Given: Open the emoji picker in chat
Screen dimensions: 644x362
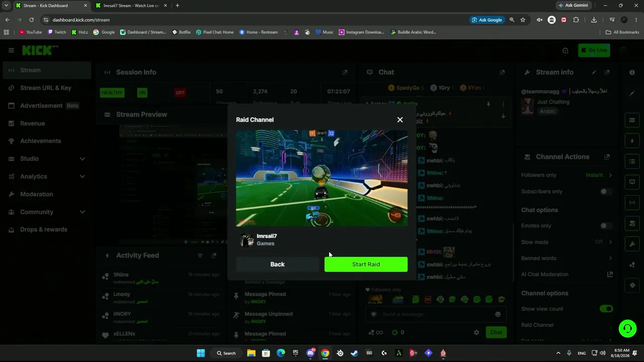Looking at the screenshot, I should pos(498,314).
